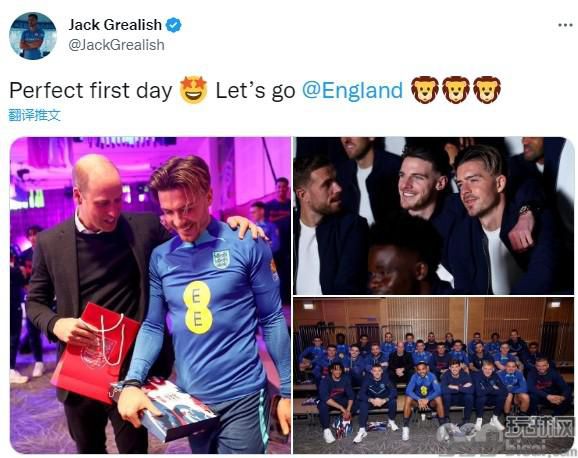Click the translate tweet link
This screenshot has height=458, width=578.
coord(34,115)
